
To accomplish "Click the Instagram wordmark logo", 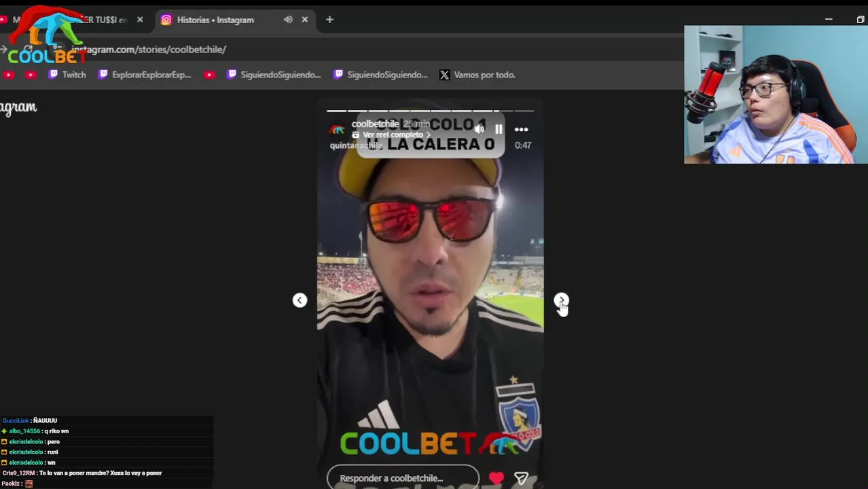I will 18,107.
